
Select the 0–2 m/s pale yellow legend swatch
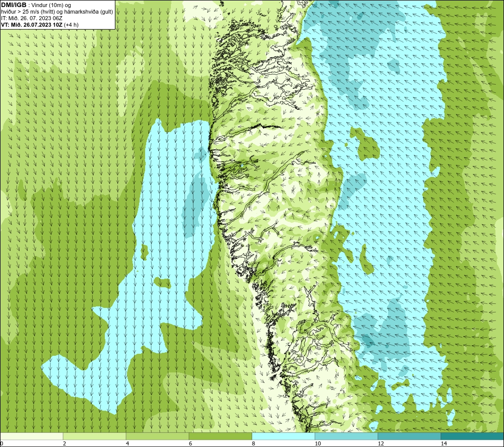coord(31,436)
